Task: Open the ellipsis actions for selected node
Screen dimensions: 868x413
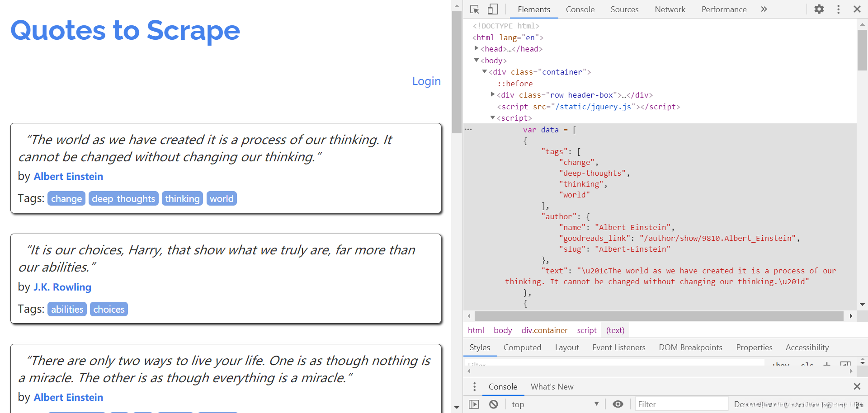Action: (x=468, y=129)
